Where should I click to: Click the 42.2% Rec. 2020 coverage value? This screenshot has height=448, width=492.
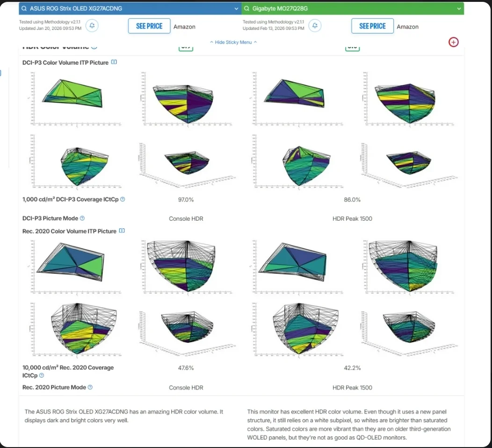click(352, 368)
